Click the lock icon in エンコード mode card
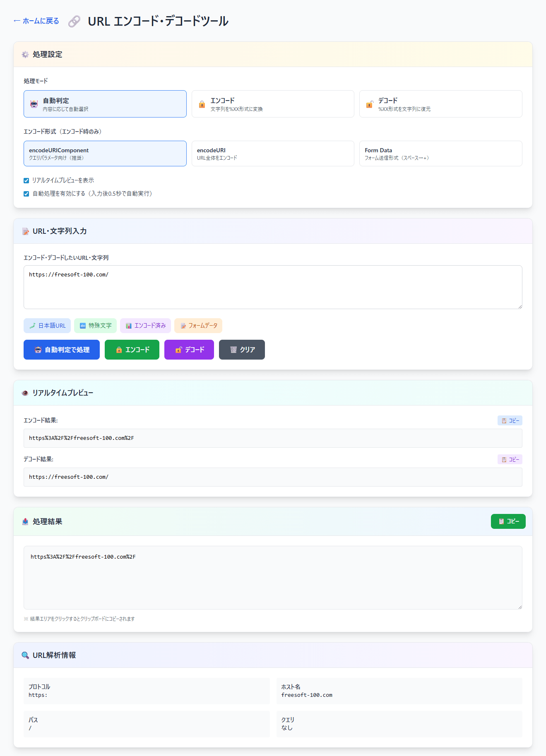Viewport: 546px width, 756px height. point(202,104)
